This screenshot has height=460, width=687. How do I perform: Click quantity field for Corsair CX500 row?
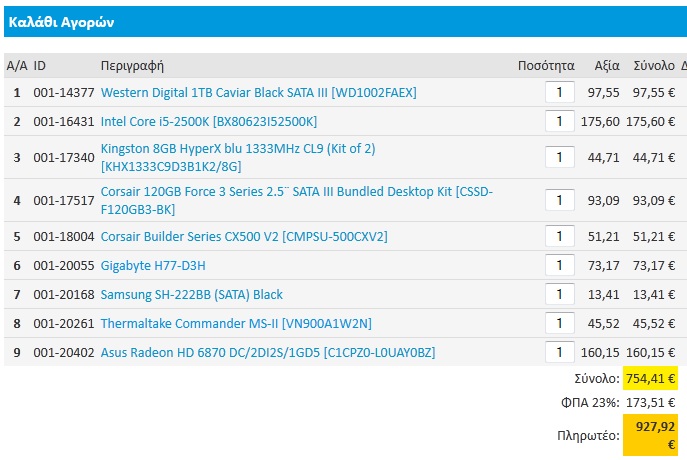[x=560, y=236]
